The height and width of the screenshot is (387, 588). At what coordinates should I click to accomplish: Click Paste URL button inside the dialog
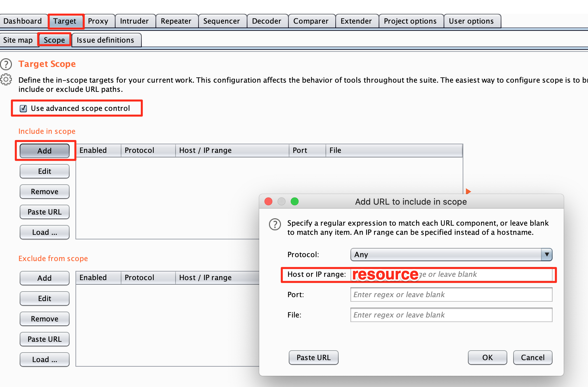click(313, 357)
